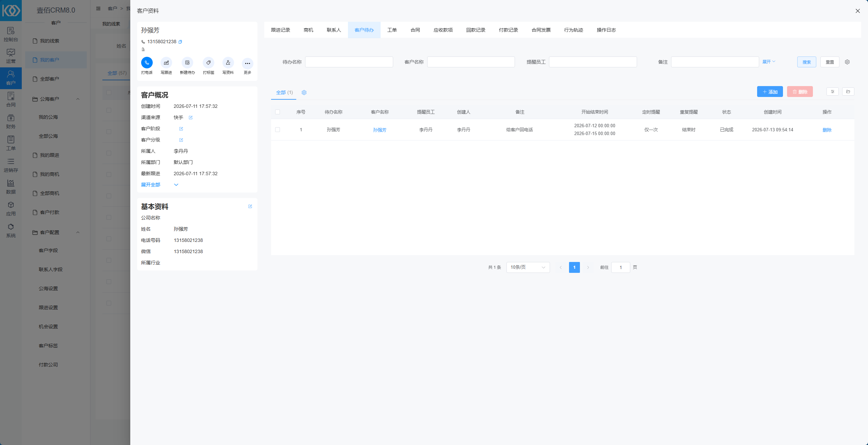Click the 重置 button
This screenshot has height=445, width=868.
830,62
